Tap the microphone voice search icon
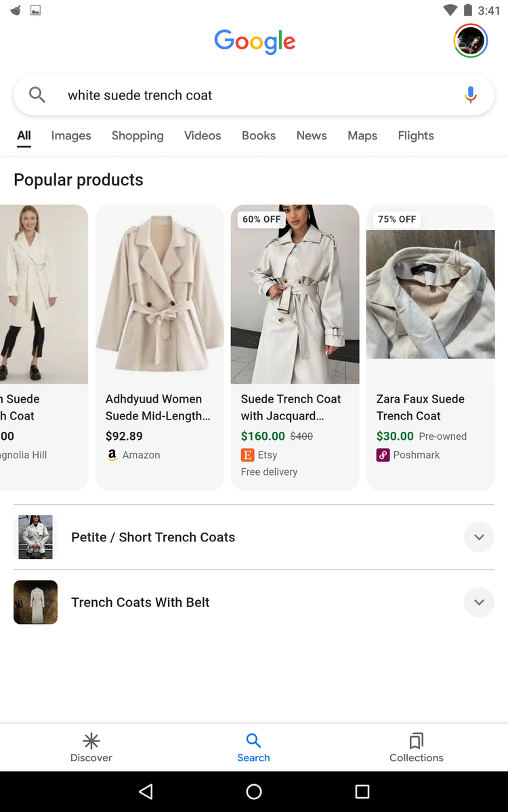 pos(471,95)
